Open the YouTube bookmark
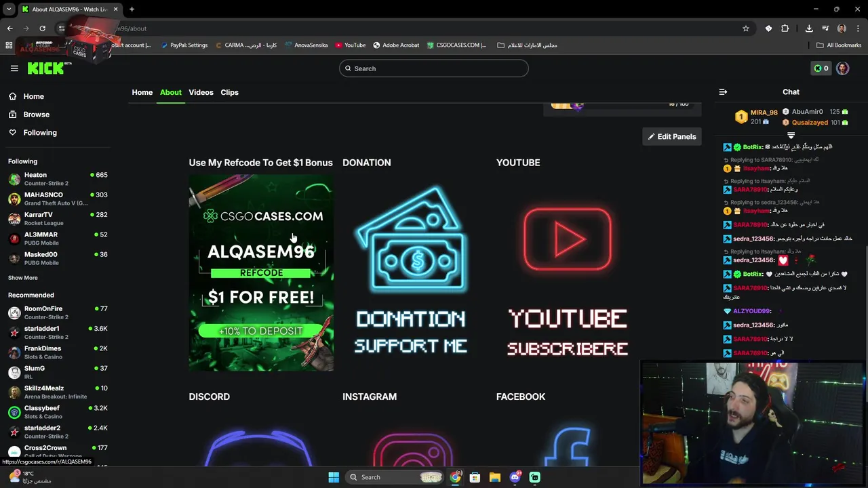This screenshot has height=488, width=868. pyautogui.click(x=350, y=45)
